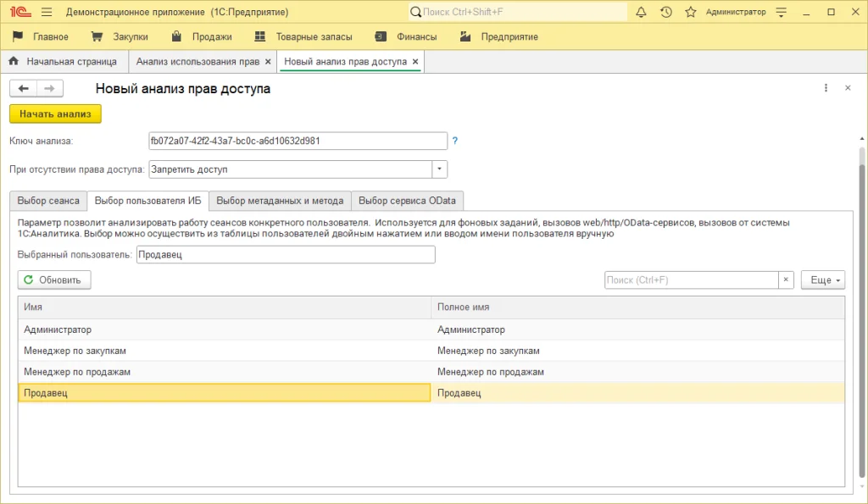Switch to Выбор сеанса tab
The height and width of the screenshot is (504, 868).
coord(48,201)
